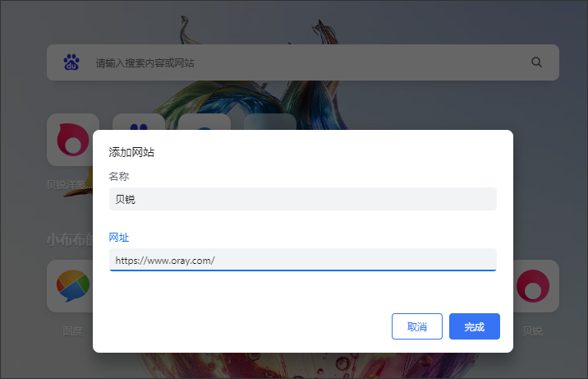Click the 名称 label in dialog

[x=119, y=176]
